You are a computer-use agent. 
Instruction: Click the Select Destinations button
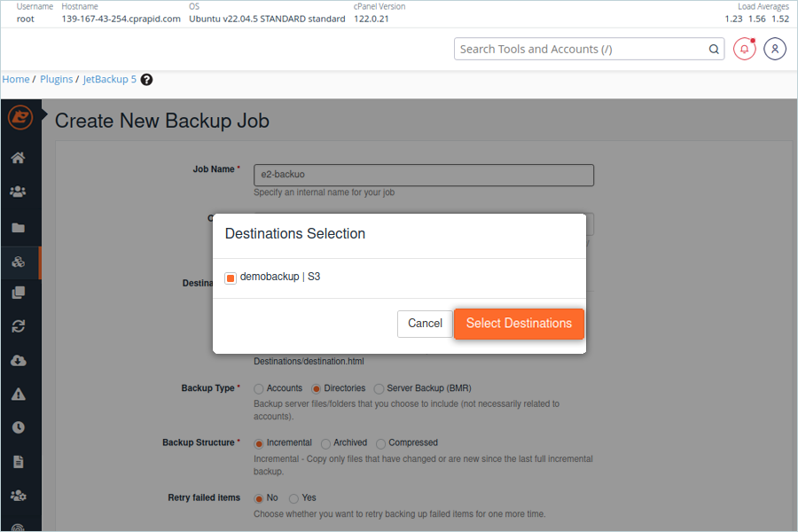coord(519,324)
